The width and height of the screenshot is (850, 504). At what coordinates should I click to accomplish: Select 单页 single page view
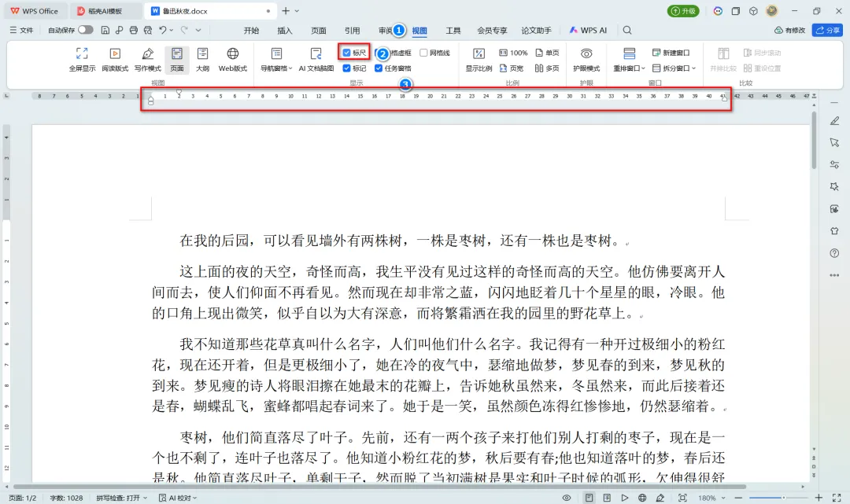click(547, 53)
